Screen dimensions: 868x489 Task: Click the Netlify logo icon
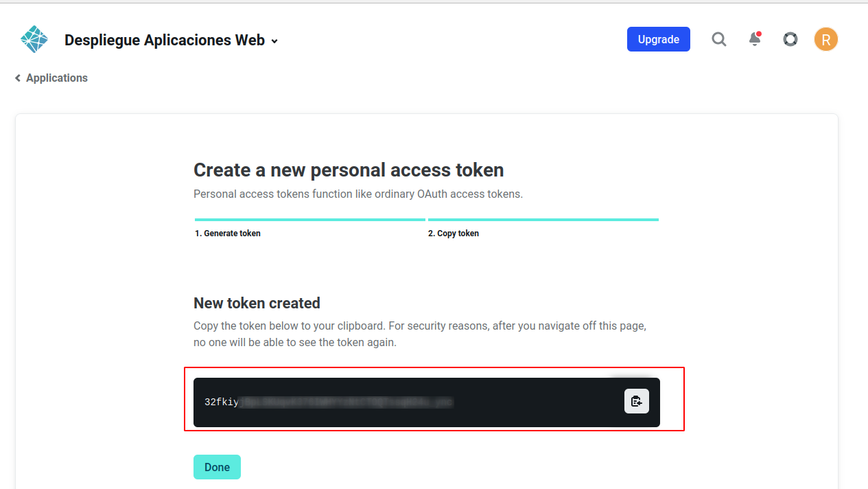(x=34, y=40)
